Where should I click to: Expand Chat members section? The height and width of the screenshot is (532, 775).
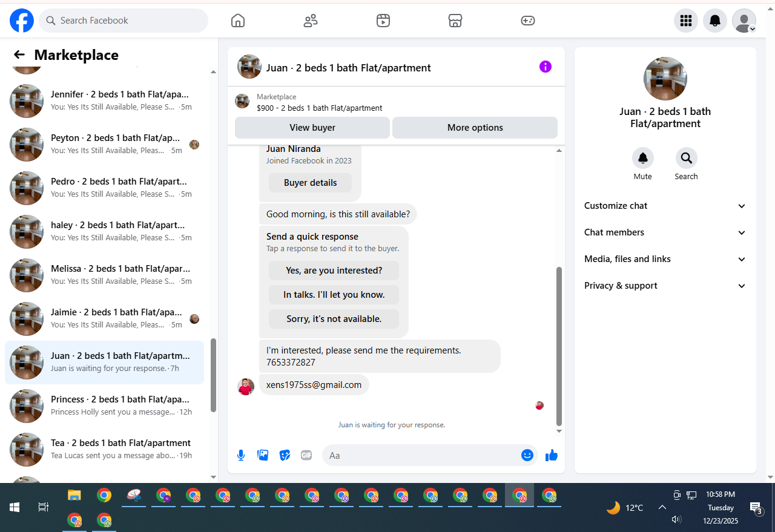[665, 232]
